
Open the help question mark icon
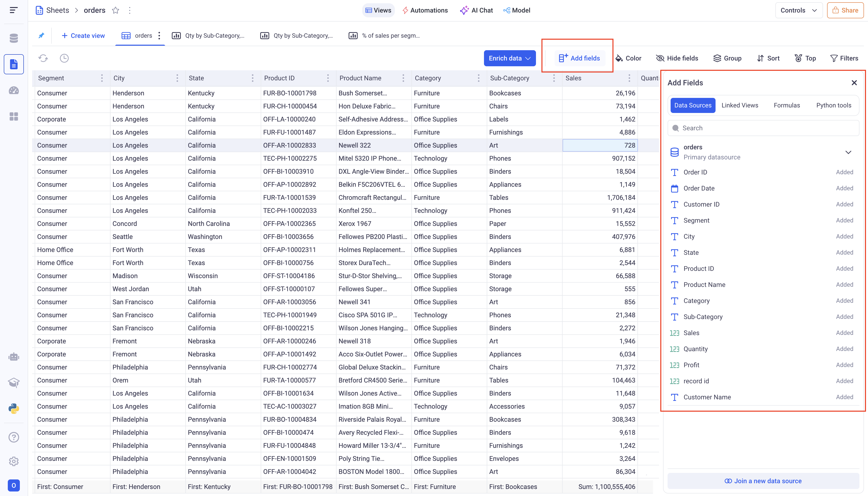coord(14,437)
